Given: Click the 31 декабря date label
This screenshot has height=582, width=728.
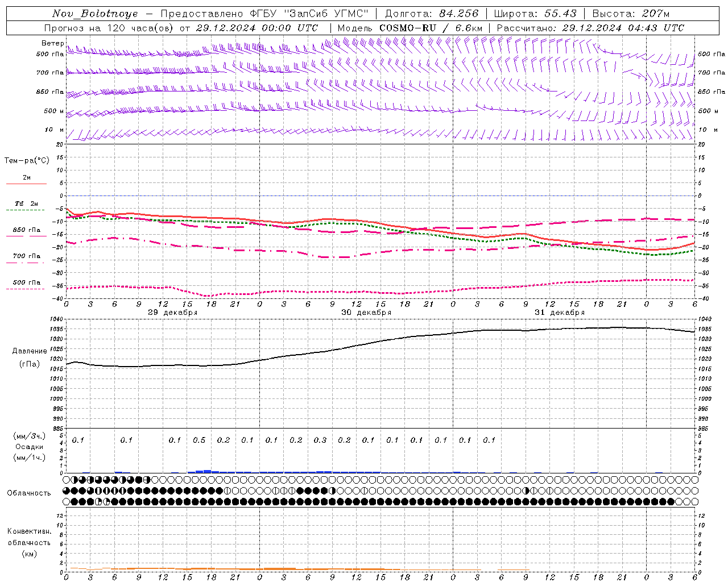Looking at the screenshot, I should tap(560, 313).
